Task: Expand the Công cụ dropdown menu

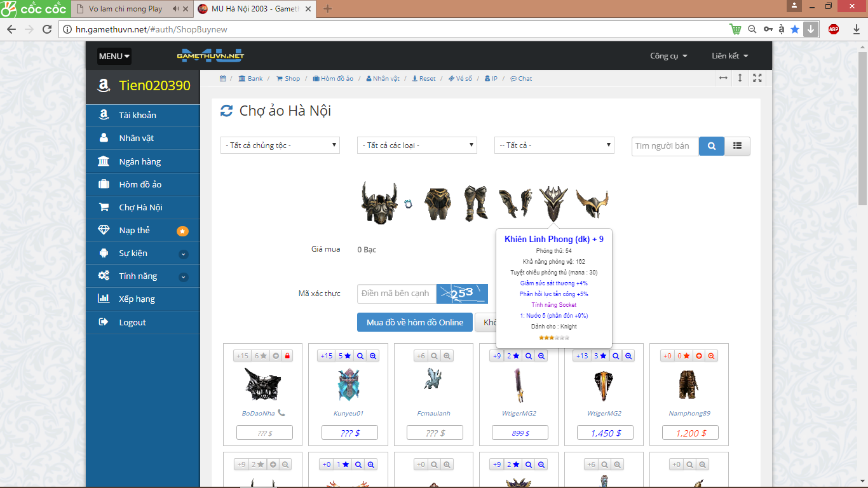Action: click(x=668, y=56)
